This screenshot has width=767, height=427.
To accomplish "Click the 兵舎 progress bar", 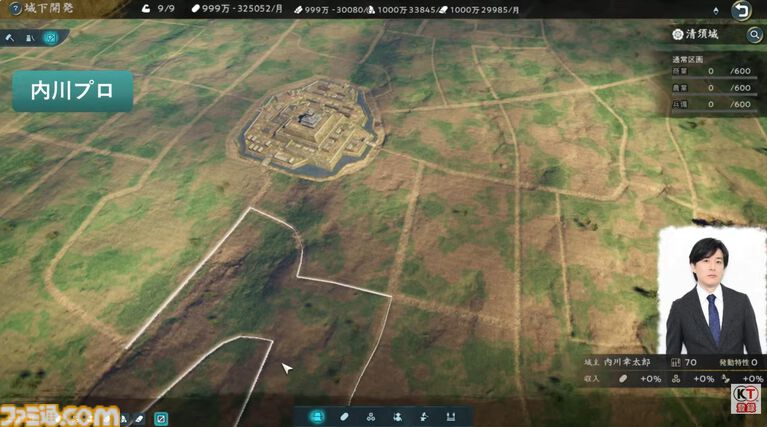I will click(714, 112).
